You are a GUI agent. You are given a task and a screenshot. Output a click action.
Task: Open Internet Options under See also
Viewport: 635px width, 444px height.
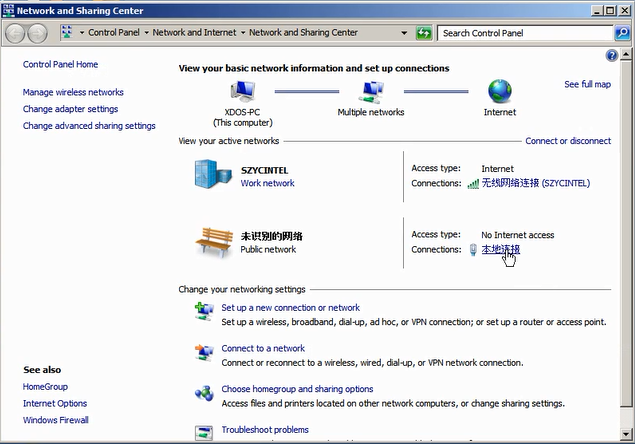click(55, 403)
